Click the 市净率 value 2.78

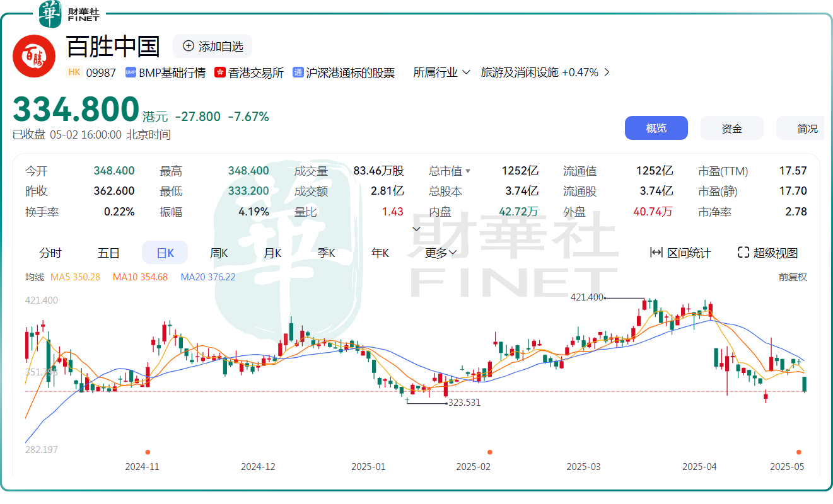[x=796, y=212]
